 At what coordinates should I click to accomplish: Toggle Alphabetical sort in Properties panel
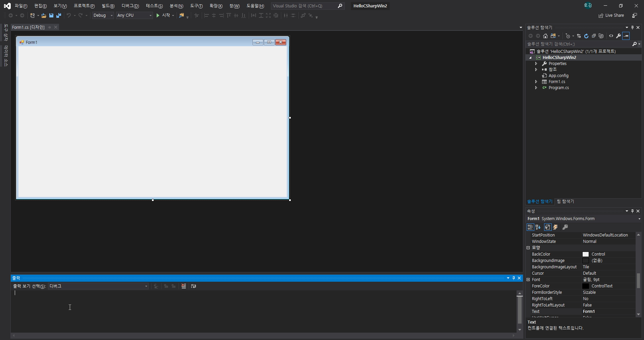point(538,227)
